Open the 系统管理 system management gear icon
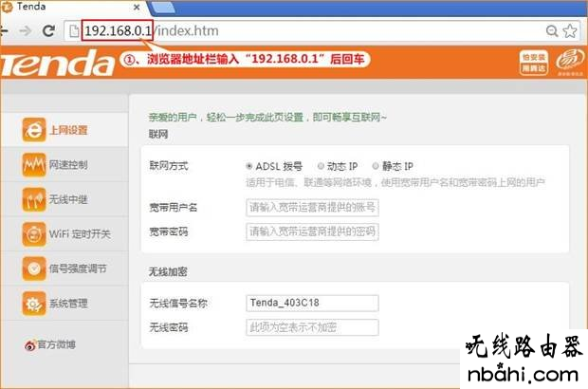 [x=34, y=304]
